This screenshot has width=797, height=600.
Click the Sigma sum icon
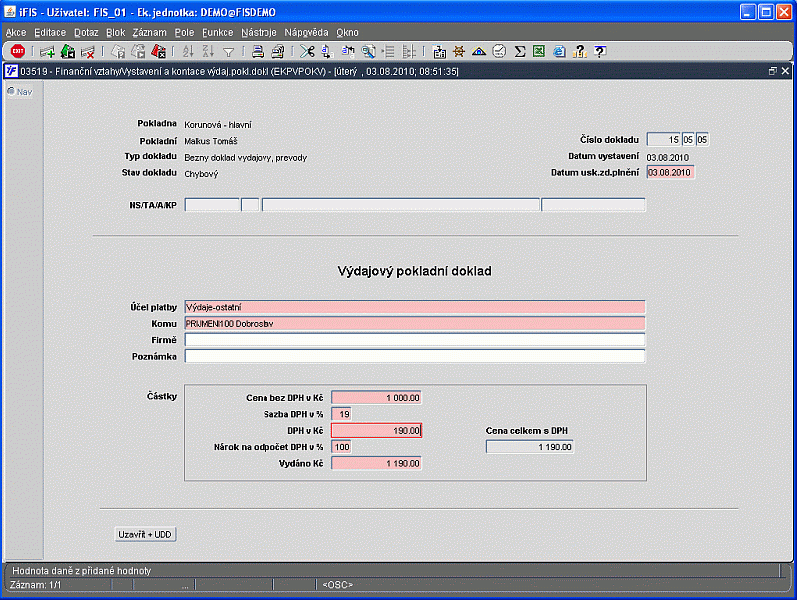tap(519, 51)
